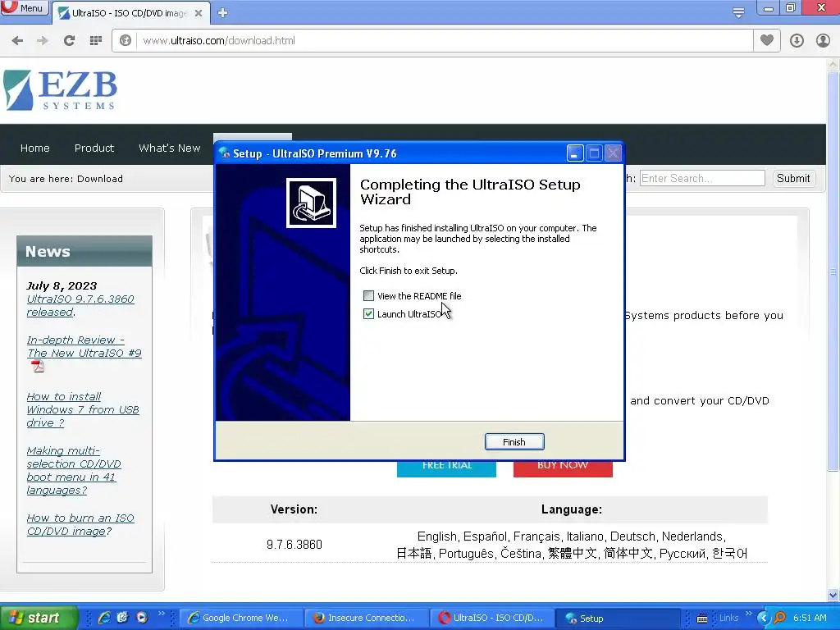
Task: Open the tab menu icon
Action: click(738, 12)
